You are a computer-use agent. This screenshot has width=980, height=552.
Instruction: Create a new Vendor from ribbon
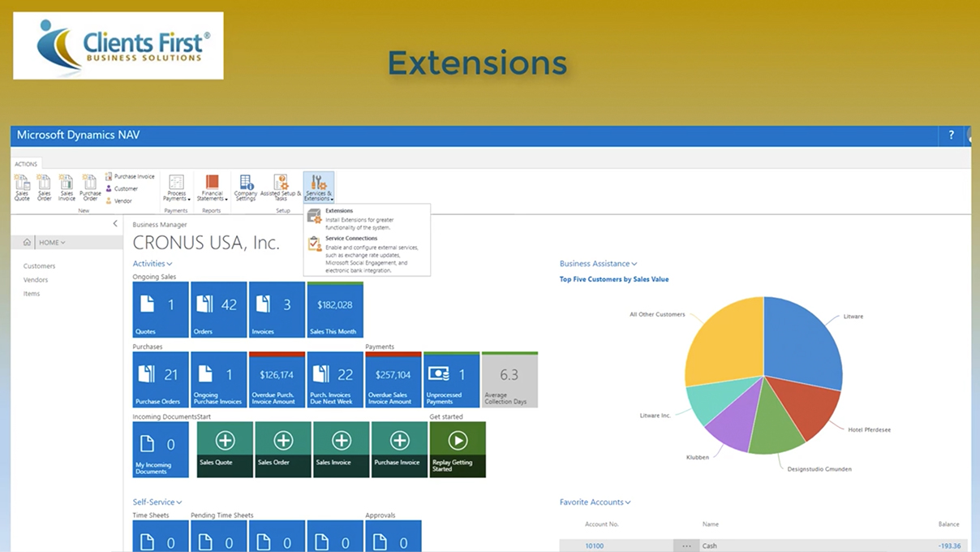click(118, 201)
